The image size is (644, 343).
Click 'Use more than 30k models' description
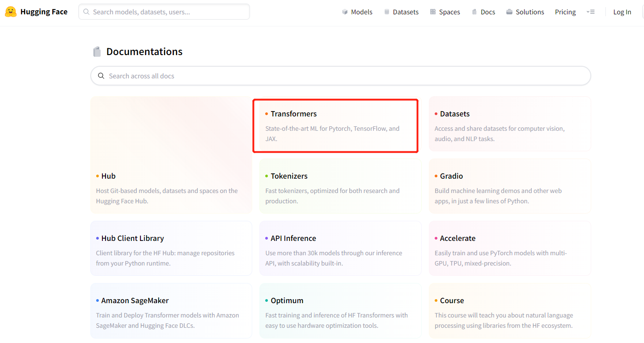click(334, 258)
